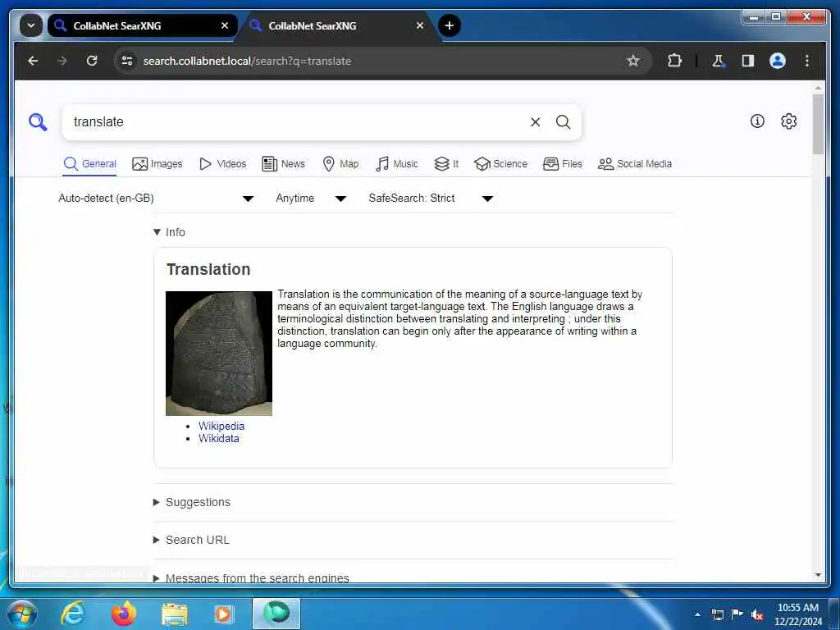Open the SafeSearch: Strict dropdown

430,199
